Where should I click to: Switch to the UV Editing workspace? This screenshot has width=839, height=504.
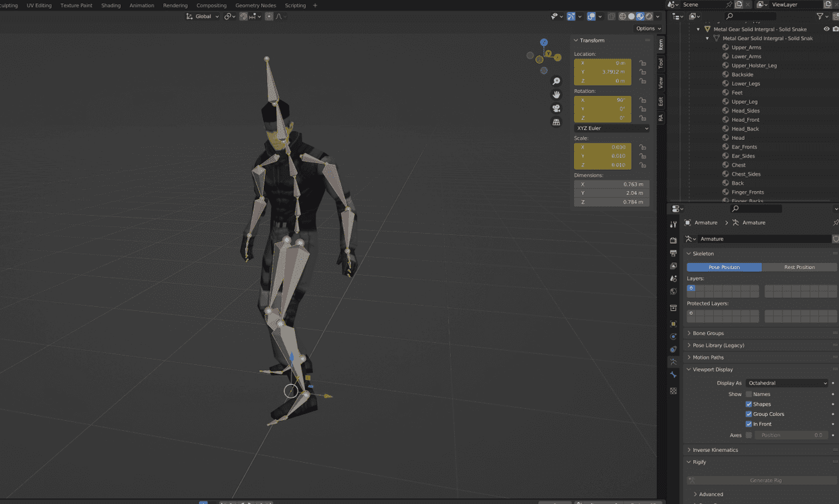[x=39, y=5]
